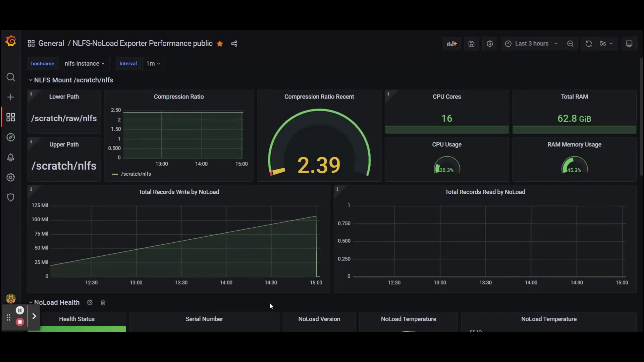Click the NLFS-NoLoad Exporter Performance public title
The image size is (644, 362).
point(143,44)
